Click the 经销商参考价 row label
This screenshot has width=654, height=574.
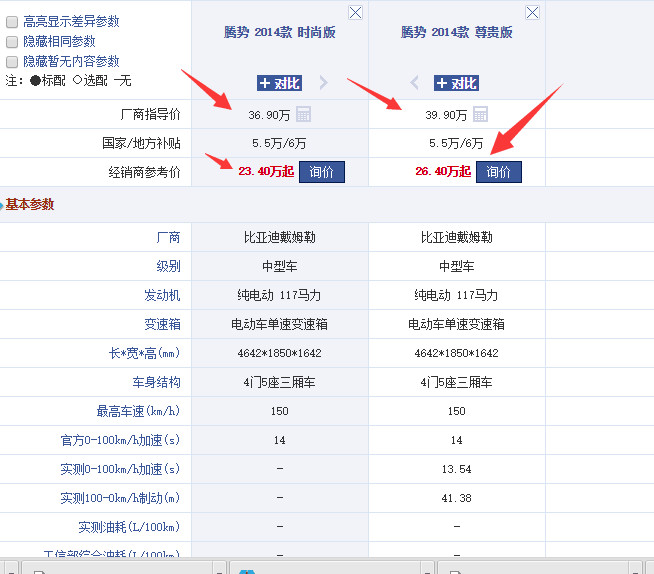point(144,172)
